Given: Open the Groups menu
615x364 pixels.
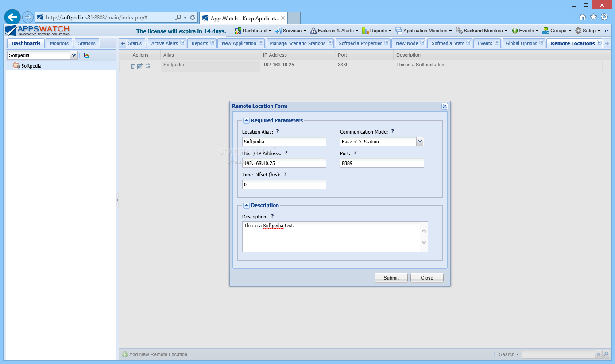Looking at the screenshot, I should (557, 31).
